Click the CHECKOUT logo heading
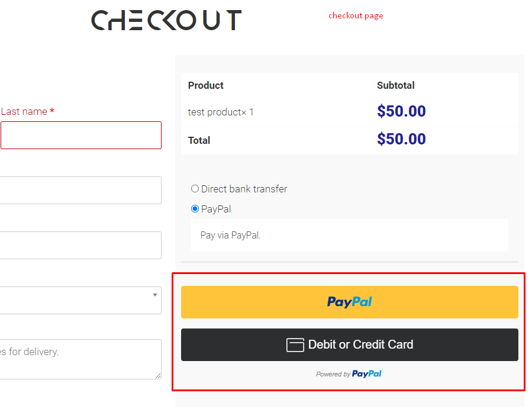Image resolution: width=532 pixels, height=409 pixels. [x=166, y=20]
